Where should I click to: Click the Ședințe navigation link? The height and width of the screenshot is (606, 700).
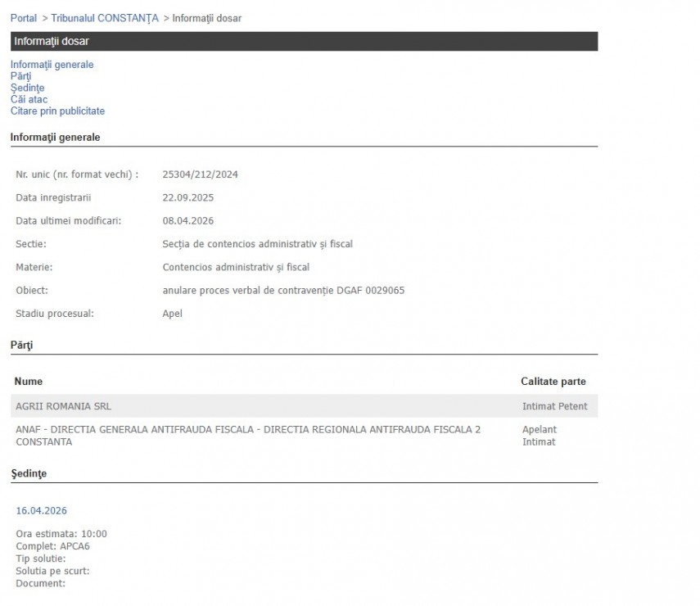coord(27,88)
